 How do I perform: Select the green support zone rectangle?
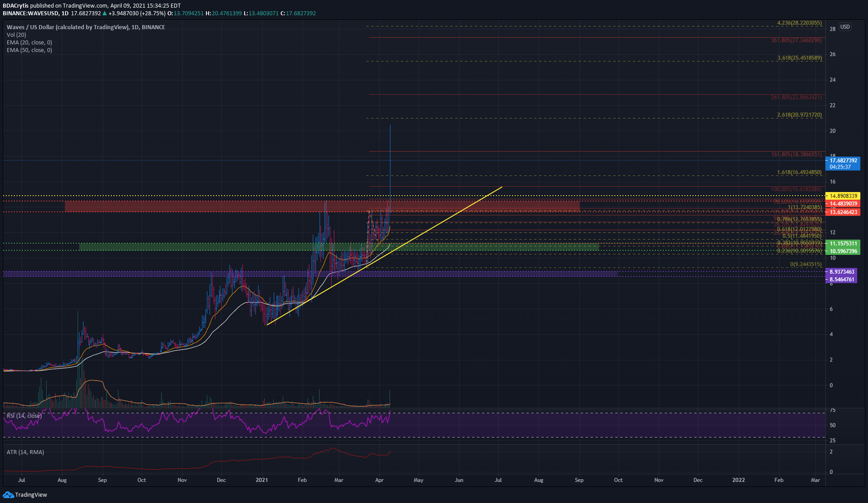click(339, 247)
